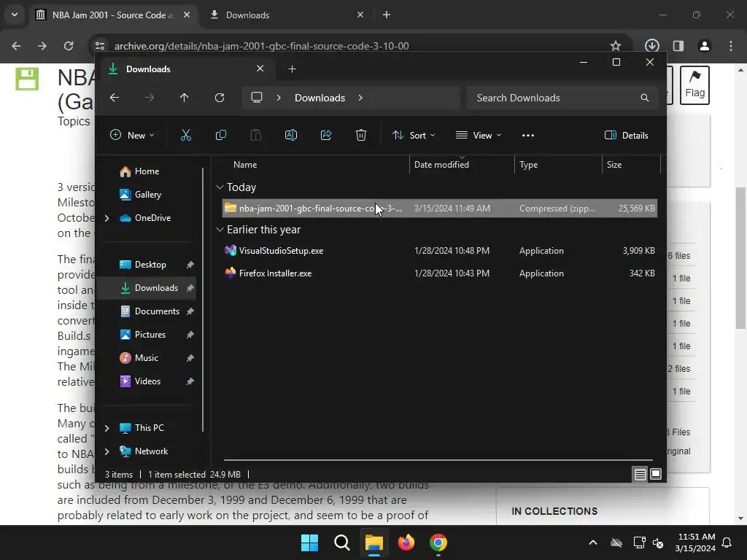Expand the OneDrive tree node
Image resolution: width=747 pixels, height=560 pixels.
coord(107,218)
